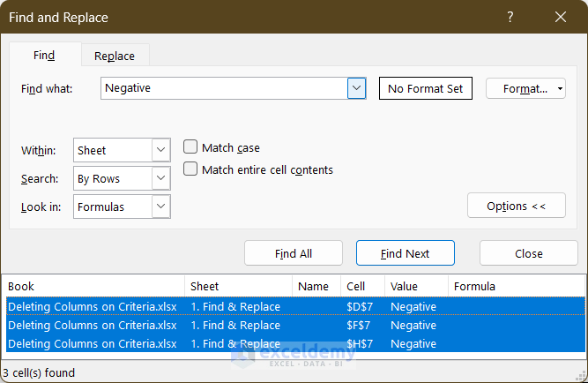
Task: Click the Close button
Action: 528,253
